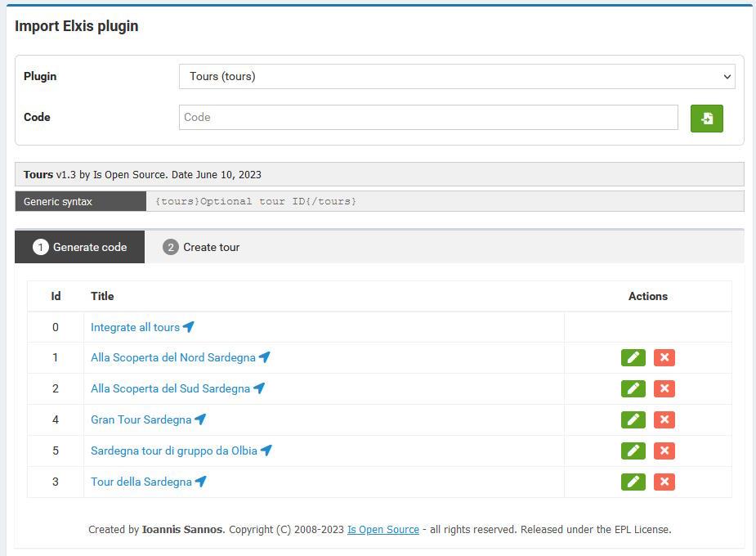Screen dimensions: 756x556
Task: Delete the Alla Scoperta del Nord Sardegna tour
Action: 664,358
